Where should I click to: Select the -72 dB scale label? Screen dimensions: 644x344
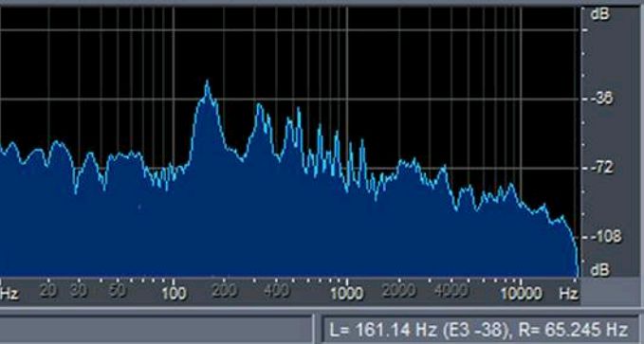tap(602, 168)
